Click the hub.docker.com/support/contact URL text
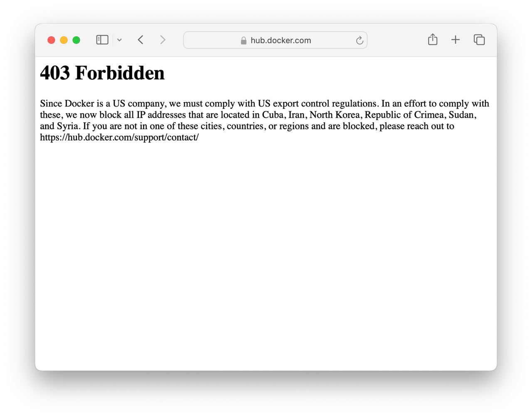532x417 pixels. [119, 137]
